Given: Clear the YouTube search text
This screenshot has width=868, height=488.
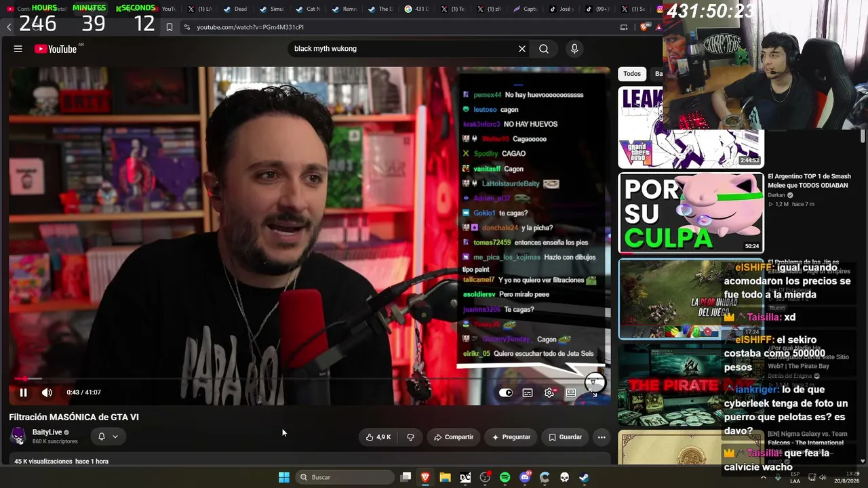Looking at the screenshot, I should click(x=522, y=49).
